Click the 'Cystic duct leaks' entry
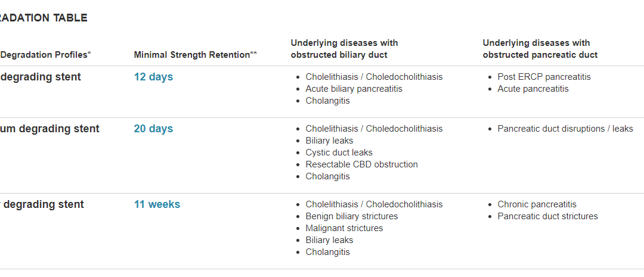Image resolution: width=644 pixels, height=277 pixels. tap(339, 152)
